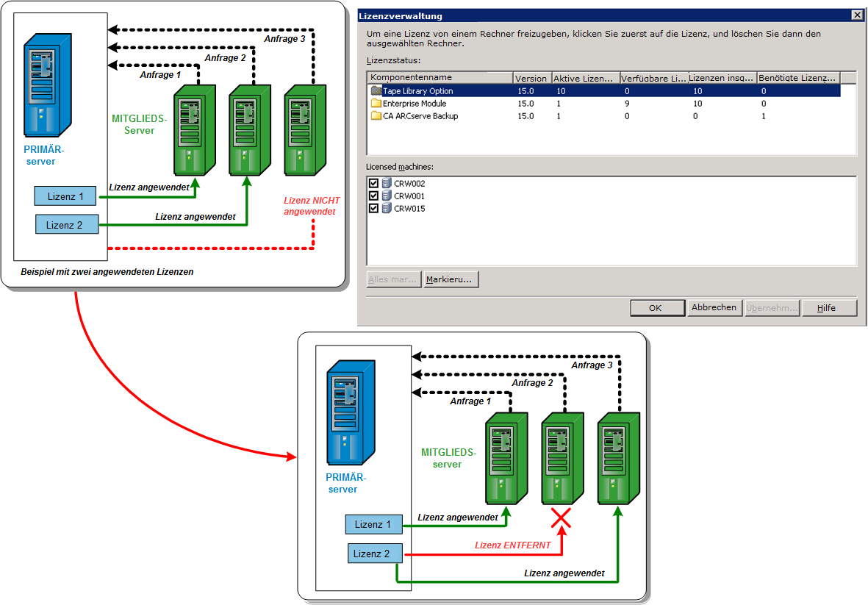The height and width of the screenshot is (605, 868).
Task: Confirm with the OK button
Action: click(657, 308)
